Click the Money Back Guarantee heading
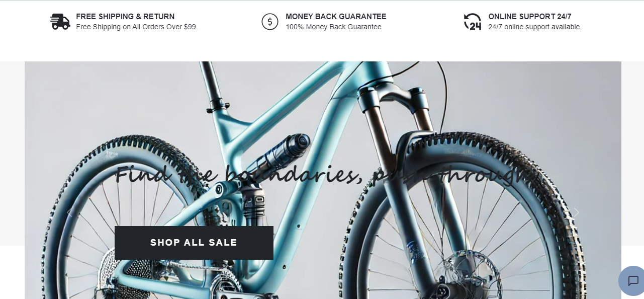 336,17
